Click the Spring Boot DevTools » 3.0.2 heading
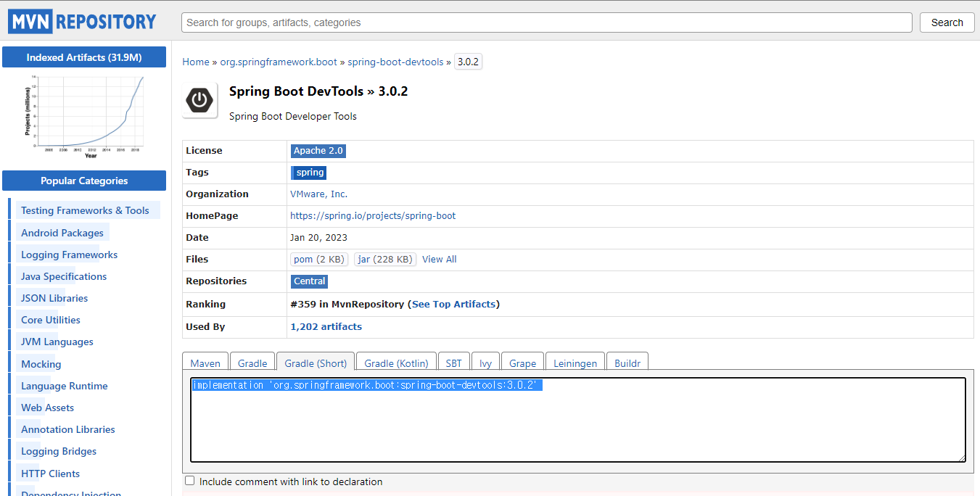The width and height of the screenshot is (980, 496). (318, 91)
